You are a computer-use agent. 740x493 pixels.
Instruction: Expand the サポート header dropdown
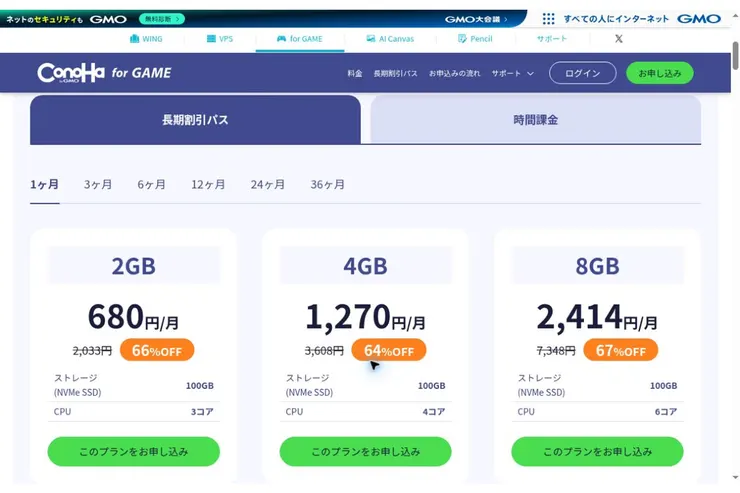click(513, 73)
